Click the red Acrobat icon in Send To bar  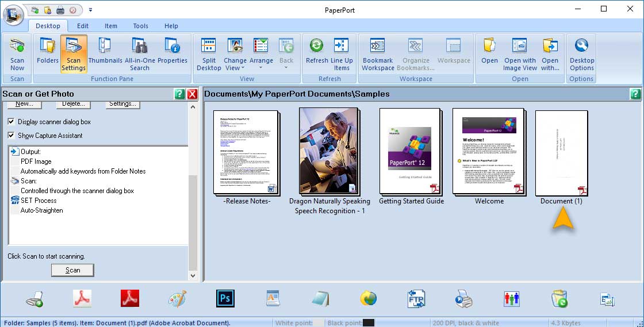click(x=130, y=299)
